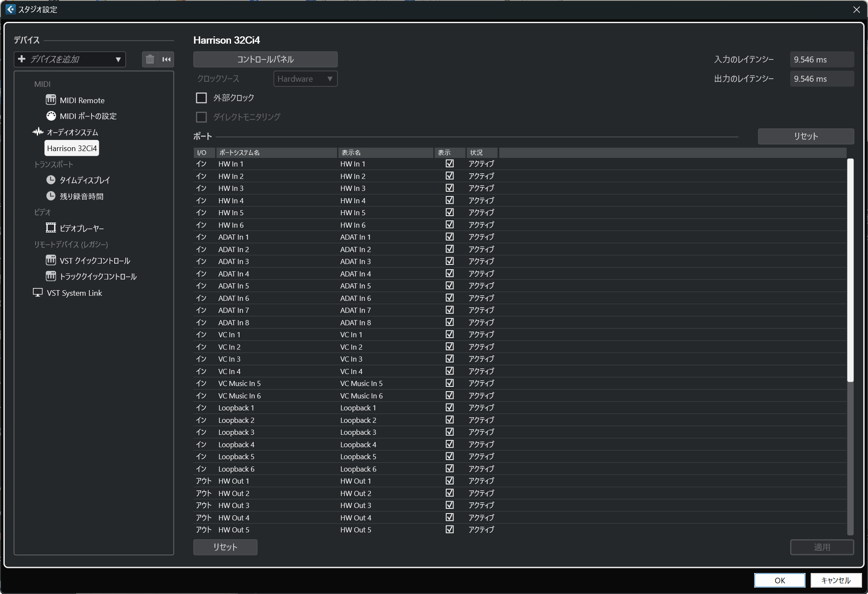Click the Track Quick Controls icon
This screenshot has width=868, height=594.
click(51, 276)
